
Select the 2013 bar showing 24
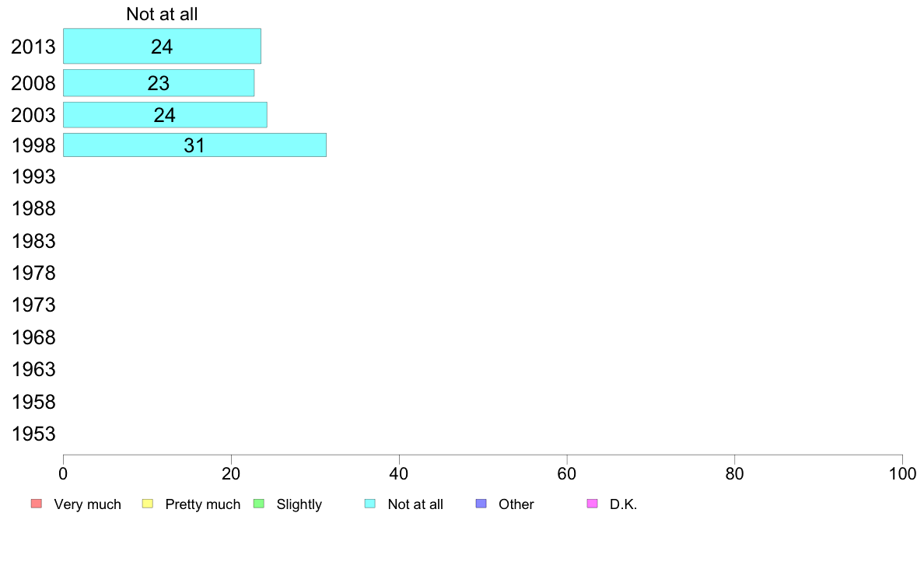(162, 47)
